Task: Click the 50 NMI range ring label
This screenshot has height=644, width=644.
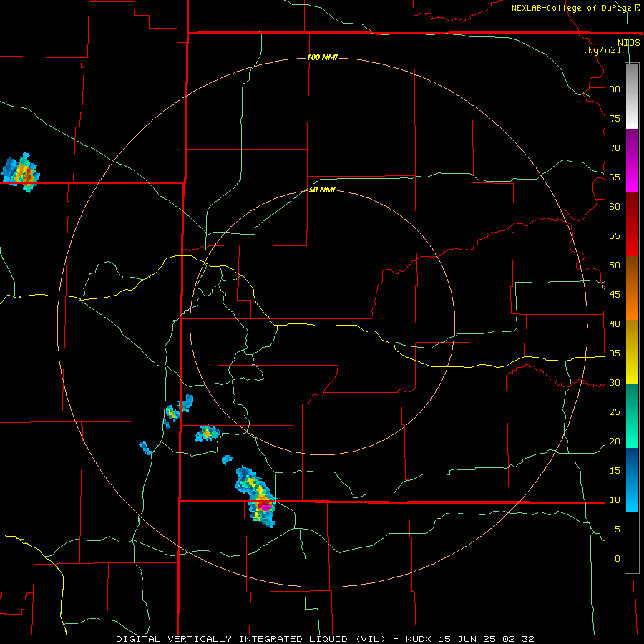Action: click(322, 190)
